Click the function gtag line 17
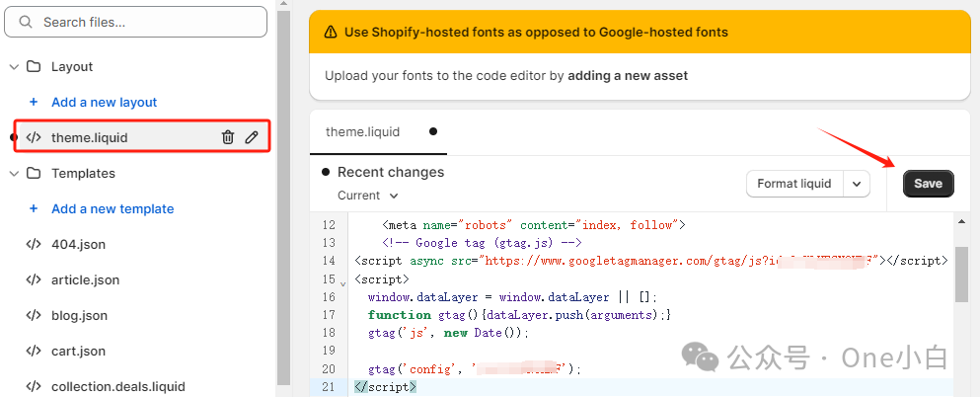980x397 pixels. click(520, 315)
